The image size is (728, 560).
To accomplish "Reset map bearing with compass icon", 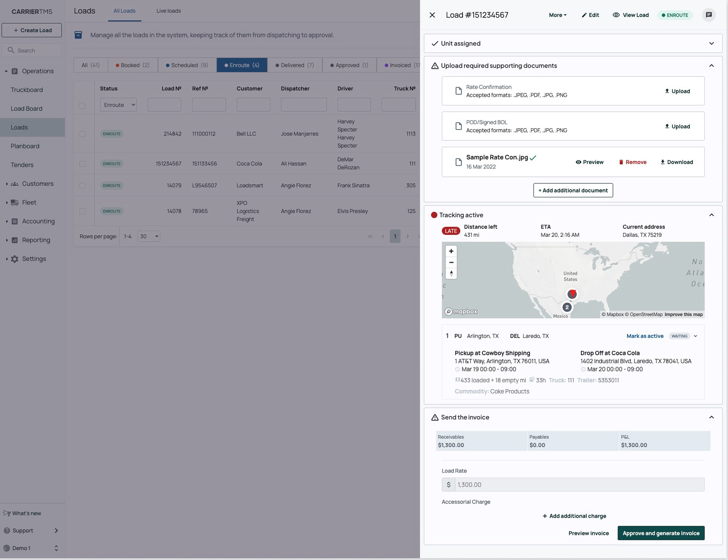I will point(451,273).
